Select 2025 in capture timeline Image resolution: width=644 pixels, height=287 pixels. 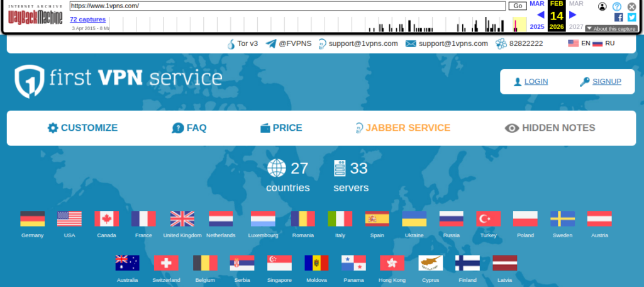point(537,26)
